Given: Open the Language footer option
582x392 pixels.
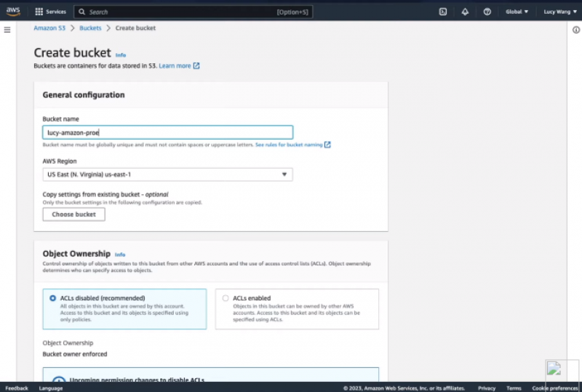Looking at the screenshot, I should (x=51, y=388).
